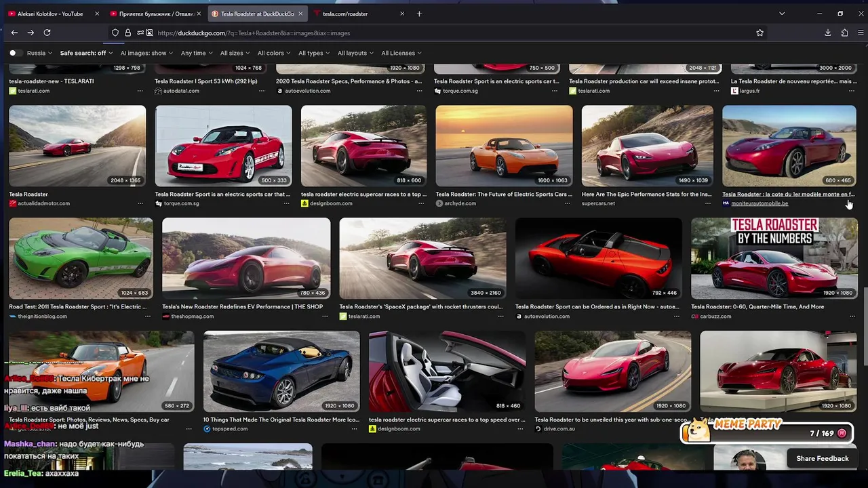Open the All layouts filter dropdown
The width and height of the screenshot is (868, 488).
tap(355, 53)
